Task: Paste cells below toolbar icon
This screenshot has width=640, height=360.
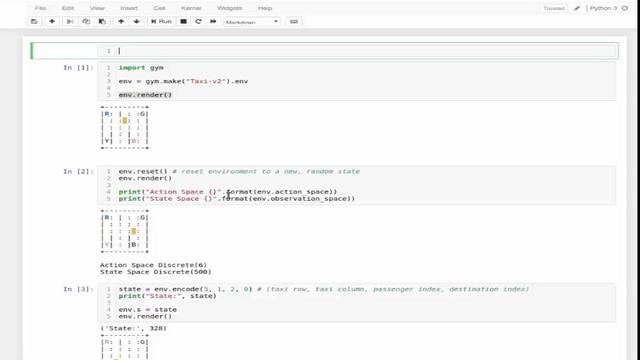Action: click(x=102, y=22)
